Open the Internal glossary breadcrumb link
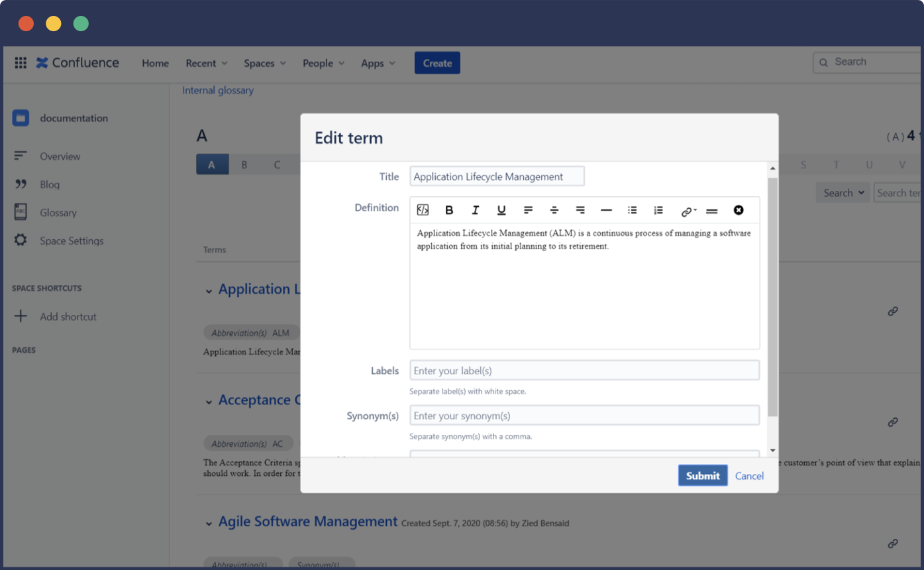The width and height of the screenshot is (924, 570). click(218, 90)
